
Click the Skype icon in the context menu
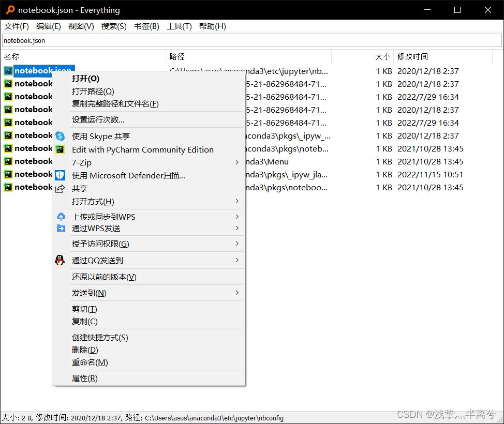point(60,136)
